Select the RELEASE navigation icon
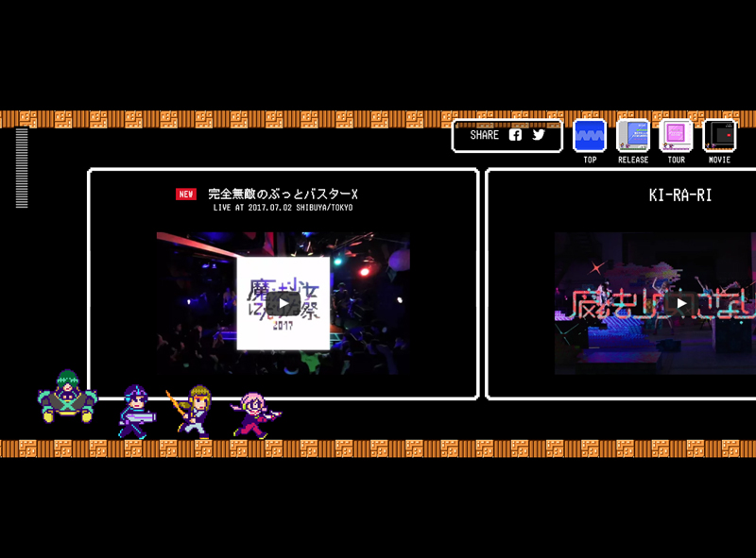Screen dimensions: 756x558 pos(633,136)
